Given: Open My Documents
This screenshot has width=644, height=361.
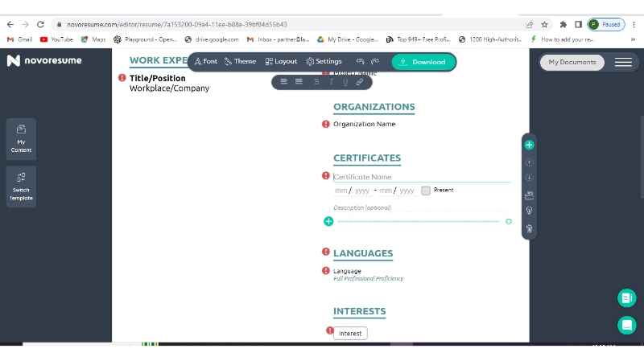Looking at the screenshot, I should (x=572, y=62).
